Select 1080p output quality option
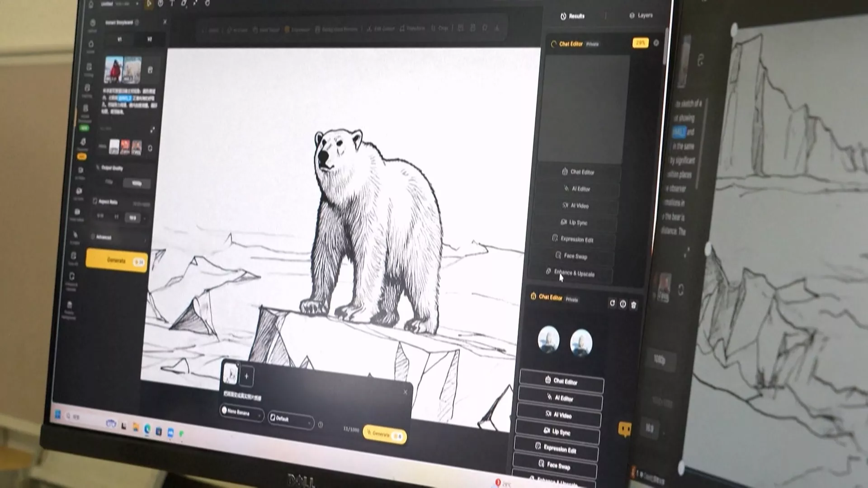 (x=137, y=183)
